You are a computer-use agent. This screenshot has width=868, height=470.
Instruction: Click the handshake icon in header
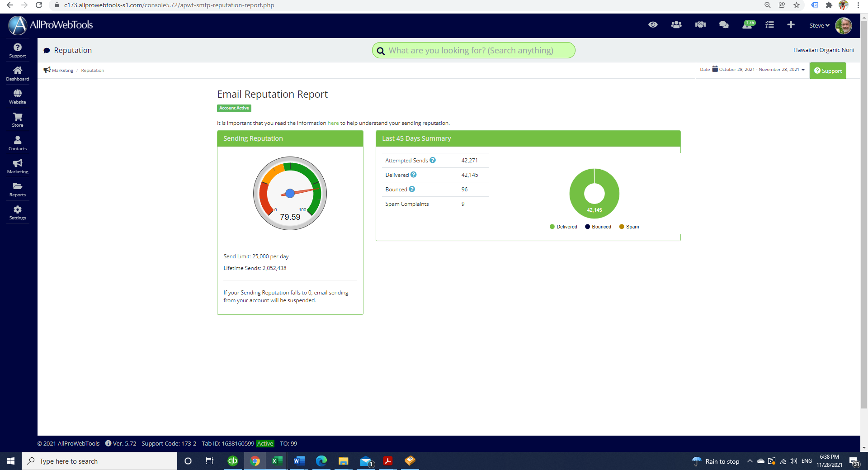click(x=700, y=25)
